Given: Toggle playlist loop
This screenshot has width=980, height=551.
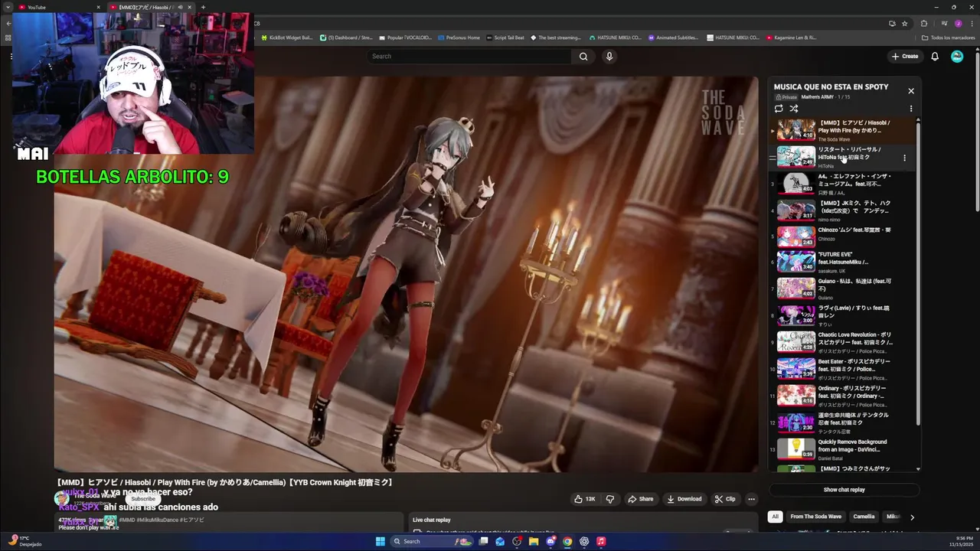Looking at the screenshot, I should click(x=779, y=109).
